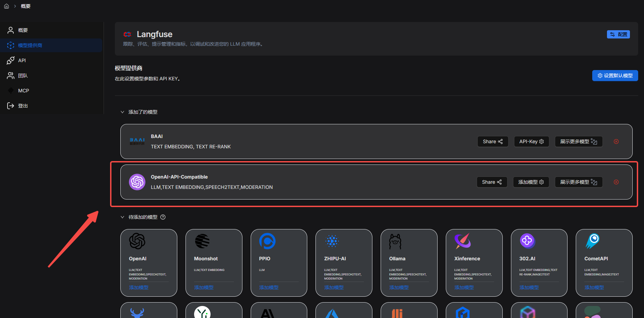Viewport: 644px width, 318px height.
Task: Click BAAI's TEXT EMBEDDING, TEXT RE-RANK label
Action: click(x=191, y=147)
